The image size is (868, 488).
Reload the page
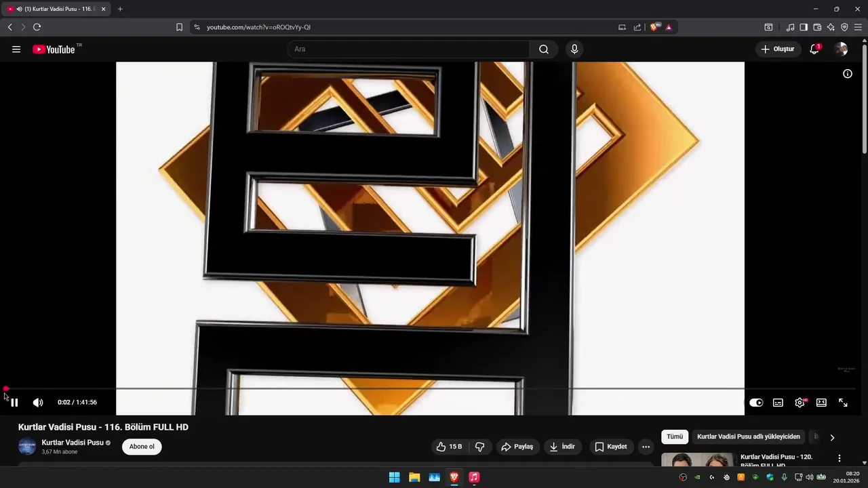click(x=37, y=27)
